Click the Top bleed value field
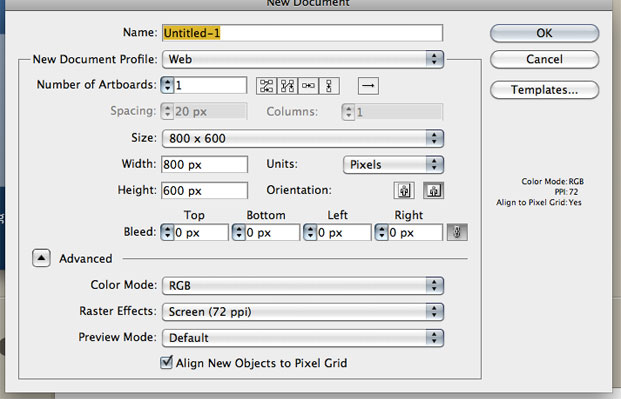The width and height of the screenshot is (621, 399). (x=201, y=233)
